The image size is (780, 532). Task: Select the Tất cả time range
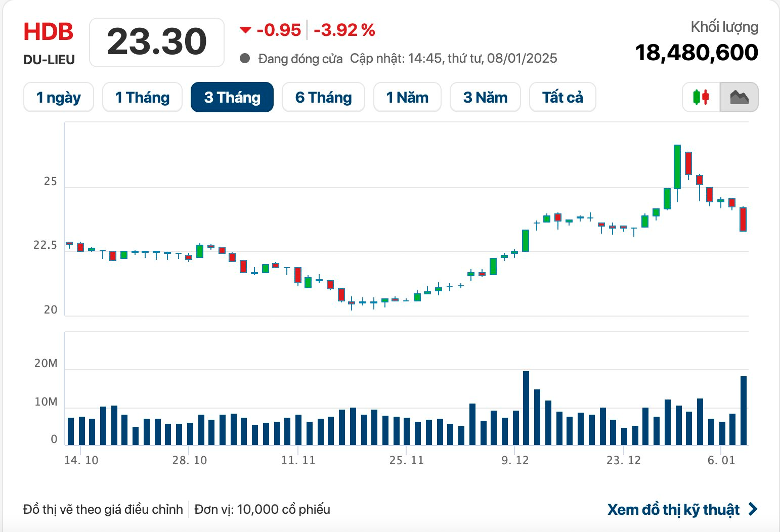(562, 97)
